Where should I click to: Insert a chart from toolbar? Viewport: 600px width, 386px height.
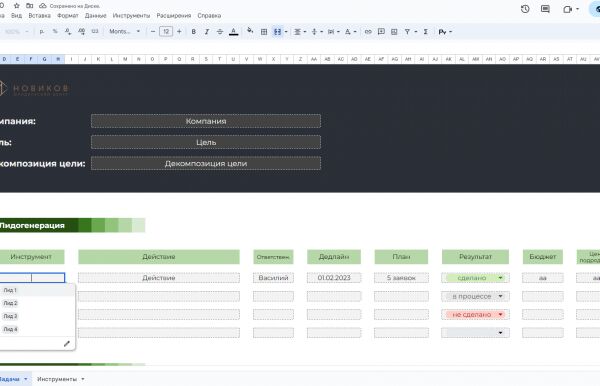(x=394, y=32)
